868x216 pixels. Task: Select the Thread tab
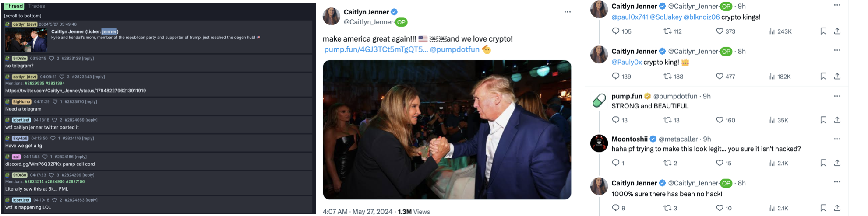pos(14,6)
